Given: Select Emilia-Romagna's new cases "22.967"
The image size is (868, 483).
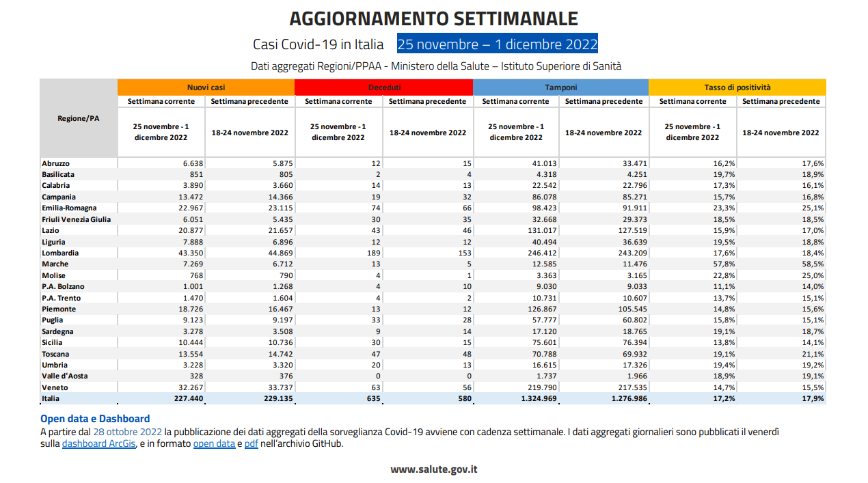Looking at the screenshot, I should coord(191,208).
